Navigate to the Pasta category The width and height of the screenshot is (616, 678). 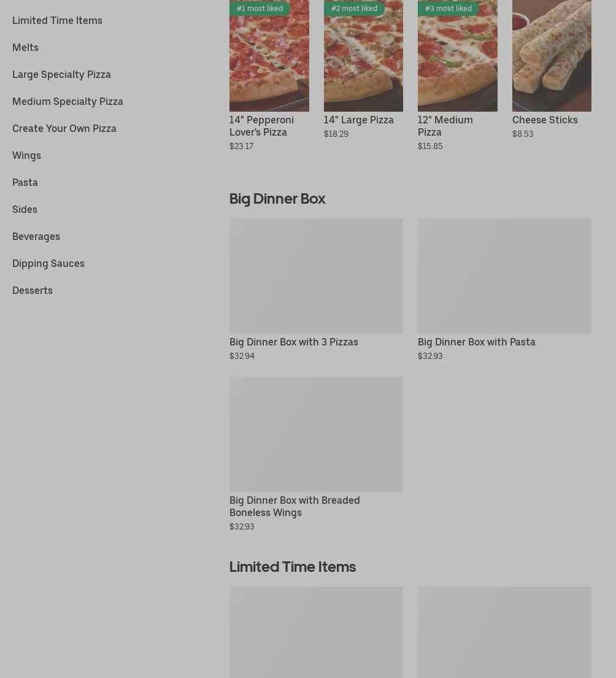pos(25,182)
